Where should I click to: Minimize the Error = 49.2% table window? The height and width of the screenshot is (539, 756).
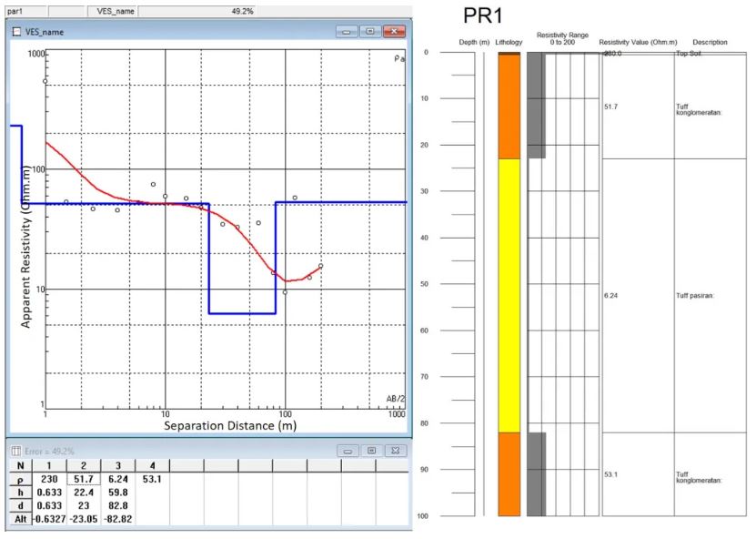point(348,451)
